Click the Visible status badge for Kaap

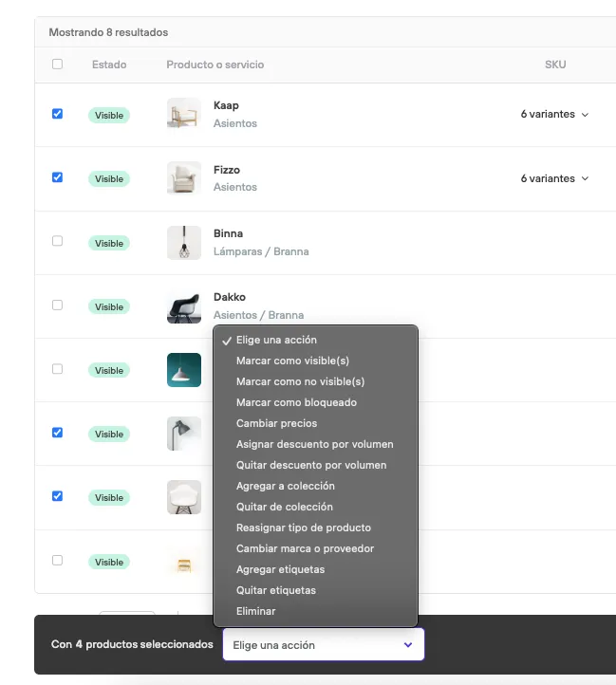109,116
